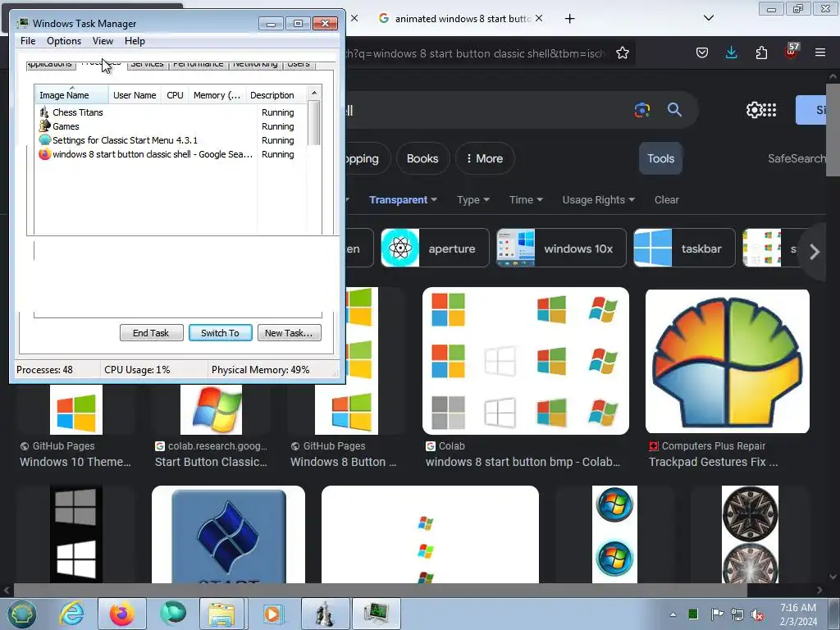Open the Trackpad Gestures Fix shell logo thumbnail
840x630 pixels.
coord(728,361)
